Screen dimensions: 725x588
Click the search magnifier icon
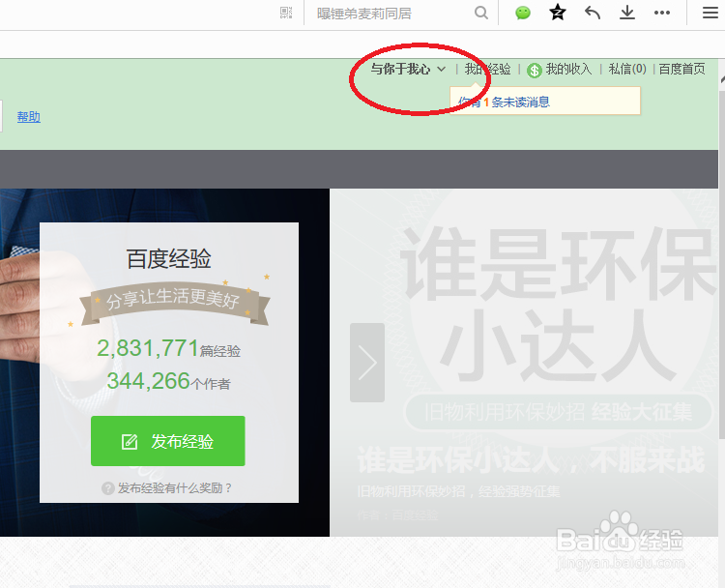[x=480, y=13]
